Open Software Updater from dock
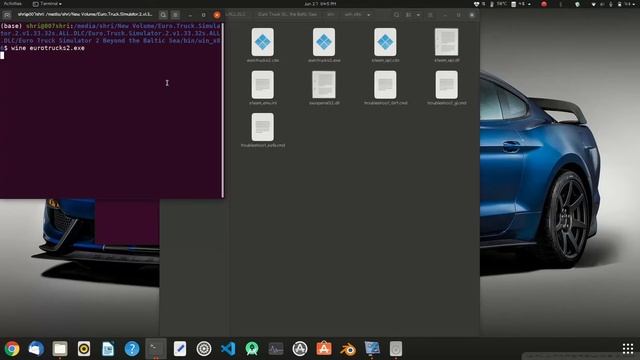 click(300, 349)
